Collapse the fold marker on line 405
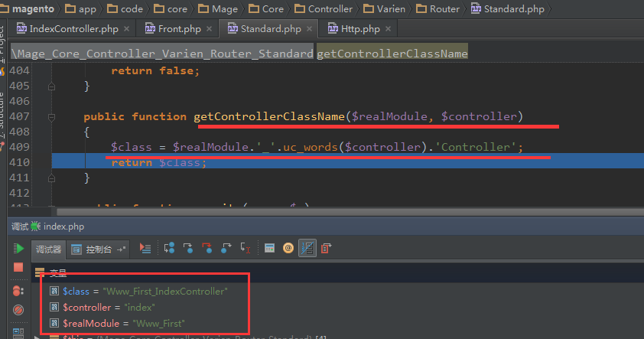The height and width of the screenshot is (339, 644). pos(51,86)
